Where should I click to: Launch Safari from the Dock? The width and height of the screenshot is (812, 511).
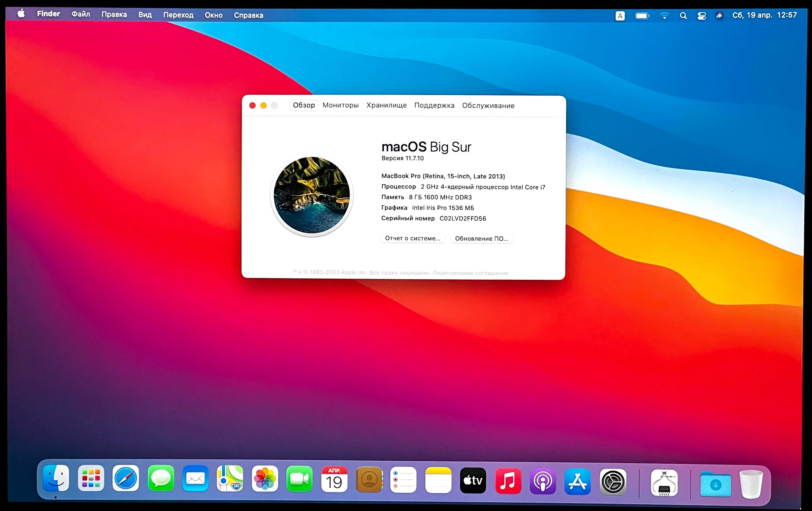pos(126,478)
